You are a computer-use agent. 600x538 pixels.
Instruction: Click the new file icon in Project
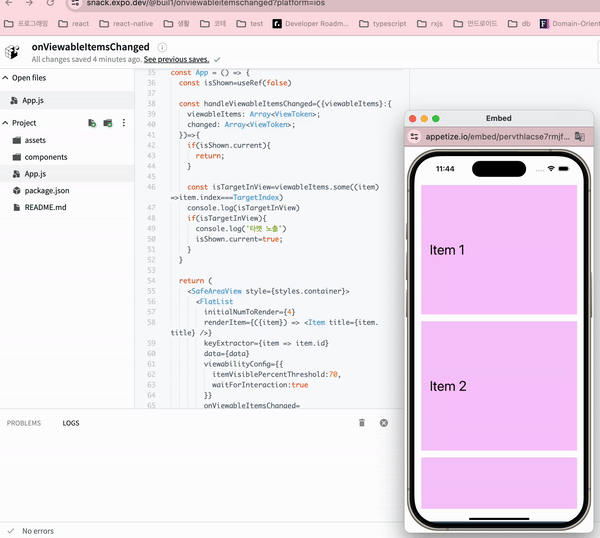tap(92, 123)
